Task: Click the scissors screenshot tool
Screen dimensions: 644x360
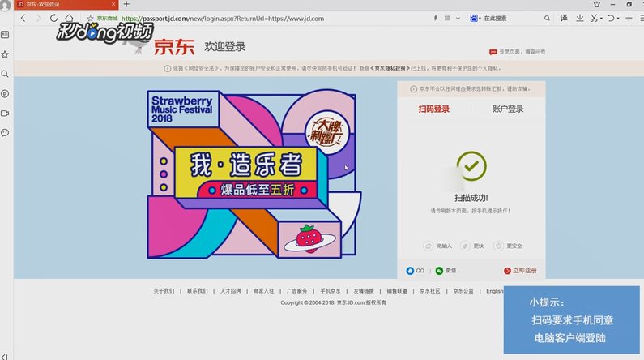Action: click(594, 18)
